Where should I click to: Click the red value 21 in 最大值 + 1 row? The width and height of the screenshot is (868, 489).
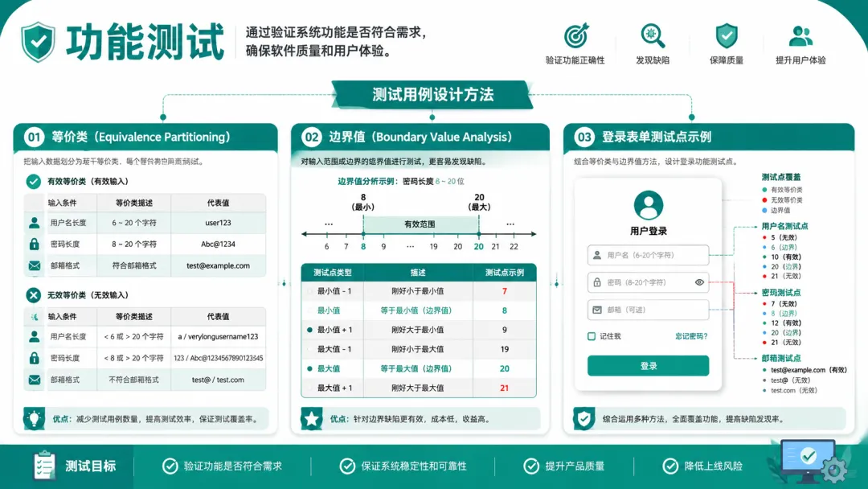click(x=504, y=388)
